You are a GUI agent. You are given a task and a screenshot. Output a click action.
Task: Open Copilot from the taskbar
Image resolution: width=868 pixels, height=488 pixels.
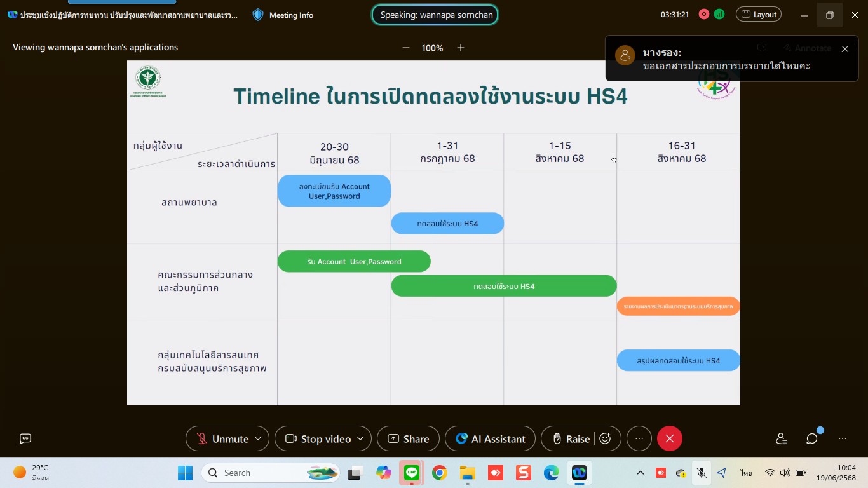coord(384,473)
